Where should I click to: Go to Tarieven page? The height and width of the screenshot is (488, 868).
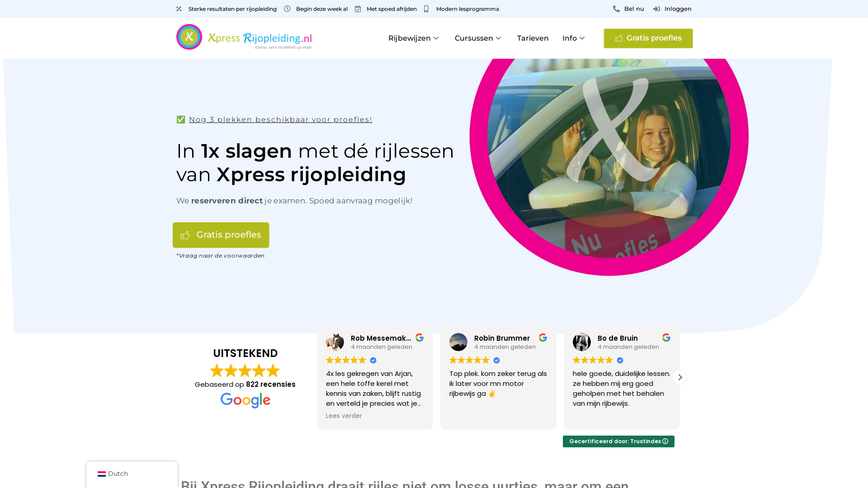[533, 38]
